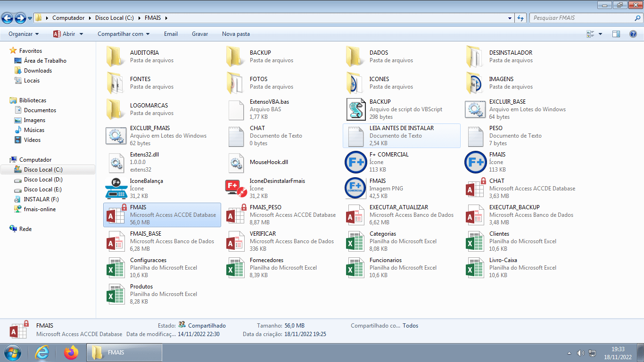This screenshot has height=362, width=644.
Task: Select the Extens32.dll file icon
Action: pyautogui.click(x=116, y=162)
